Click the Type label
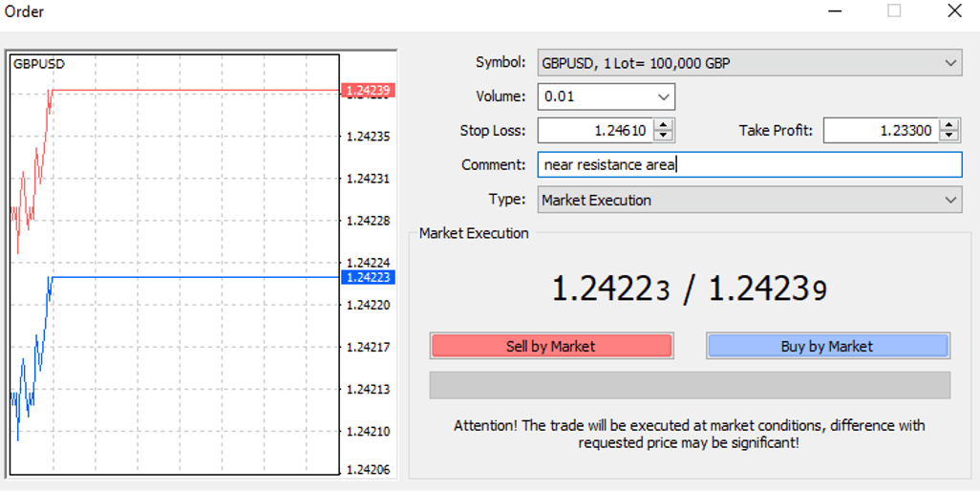The image size is (980, 491). [507, 199]
